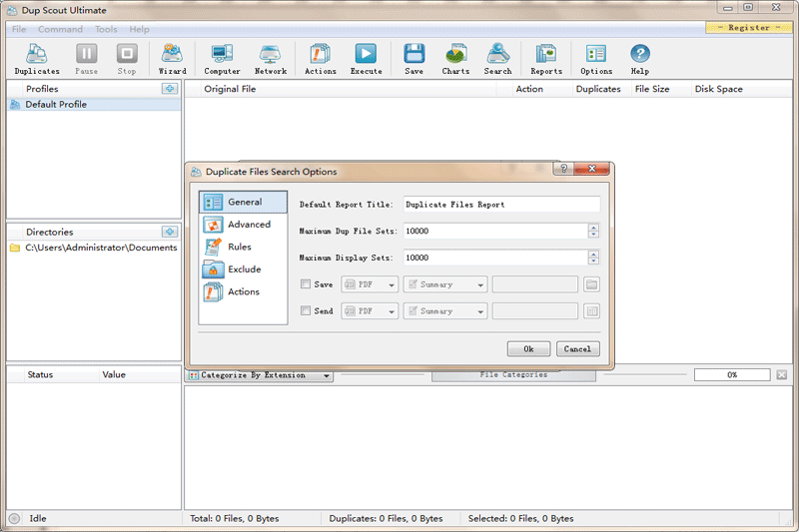This screenshot has height=532, width=799.
Task: Enable the Save report checkbox
Action: point(306,284)
